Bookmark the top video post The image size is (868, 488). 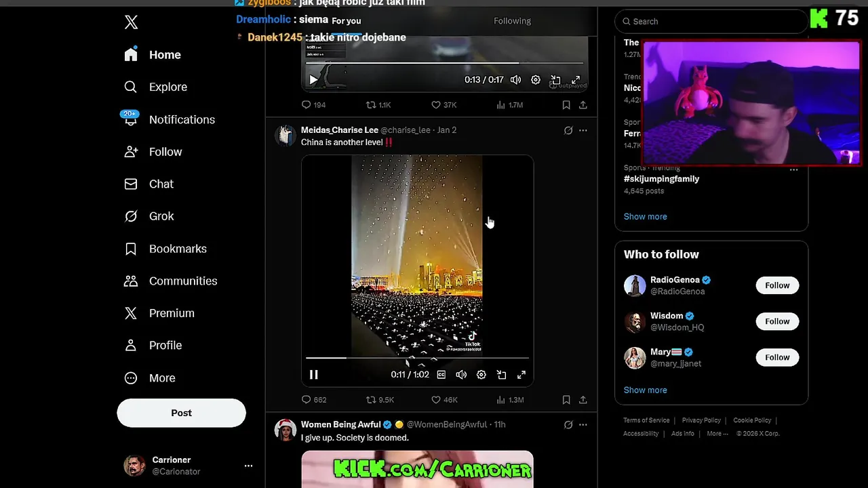coord(566,105)
